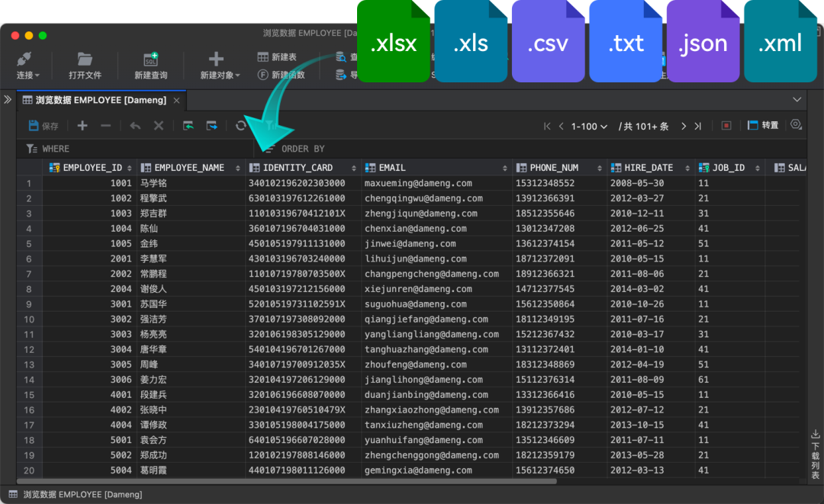Screen dimensions: 824x504
Task: Click hire date 2011-05-12
Action: [x=637, y=243]
